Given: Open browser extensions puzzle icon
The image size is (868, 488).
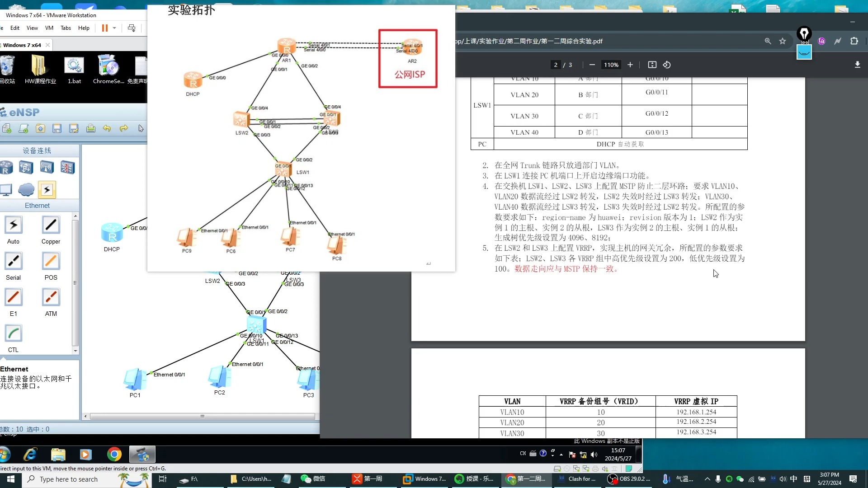Looking at the screenshot, I should [x=854, y=41].
